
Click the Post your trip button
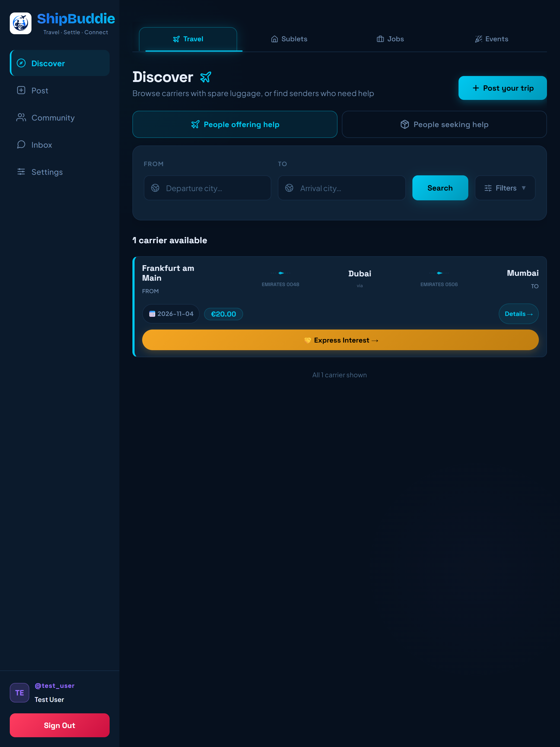(502, 88)
